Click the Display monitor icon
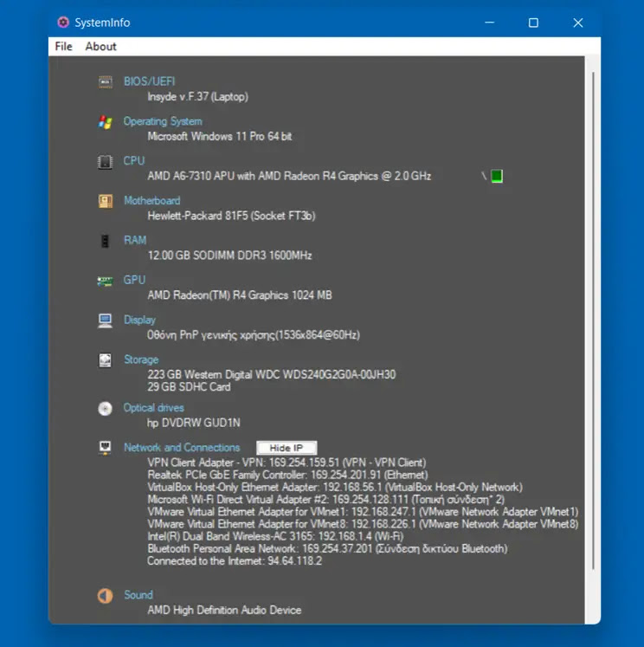This screenshot has width=644, height=647. [105, 320]
